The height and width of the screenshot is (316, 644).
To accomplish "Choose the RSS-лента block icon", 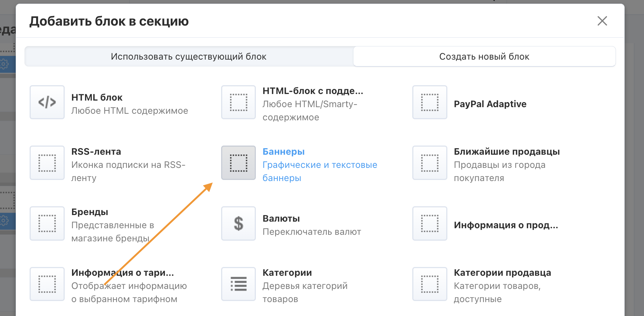I will (x=47, y=163).
